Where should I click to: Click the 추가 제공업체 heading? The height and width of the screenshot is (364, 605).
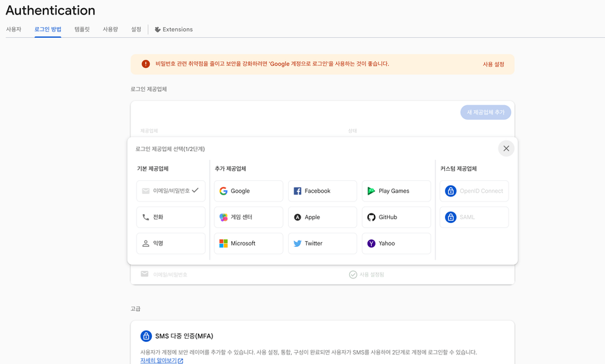[231, 169]
